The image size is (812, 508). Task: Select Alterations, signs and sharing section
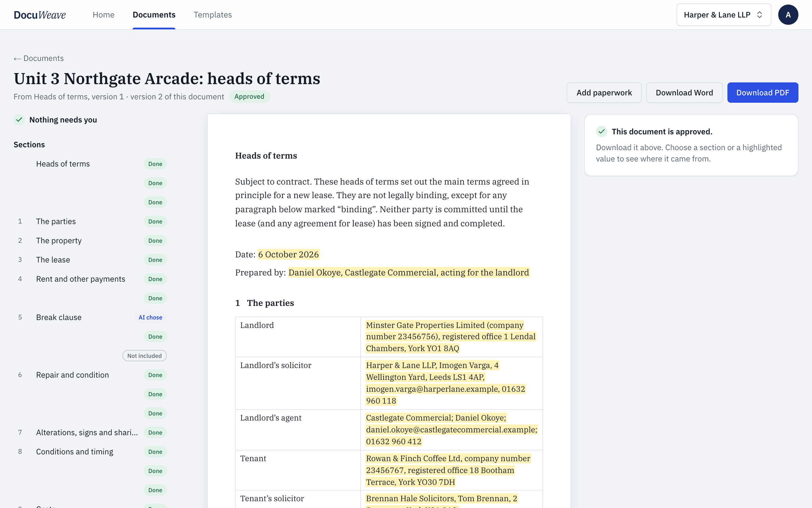pyautogui.click(x=90, y=432)
